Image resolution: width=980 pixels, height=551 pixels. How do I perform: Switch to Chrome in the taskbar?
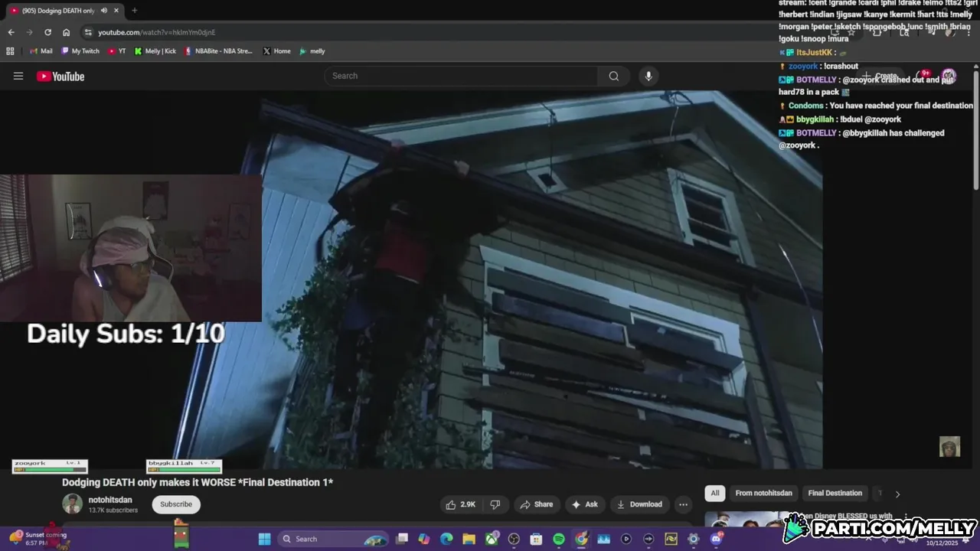[x=581, y=539]
